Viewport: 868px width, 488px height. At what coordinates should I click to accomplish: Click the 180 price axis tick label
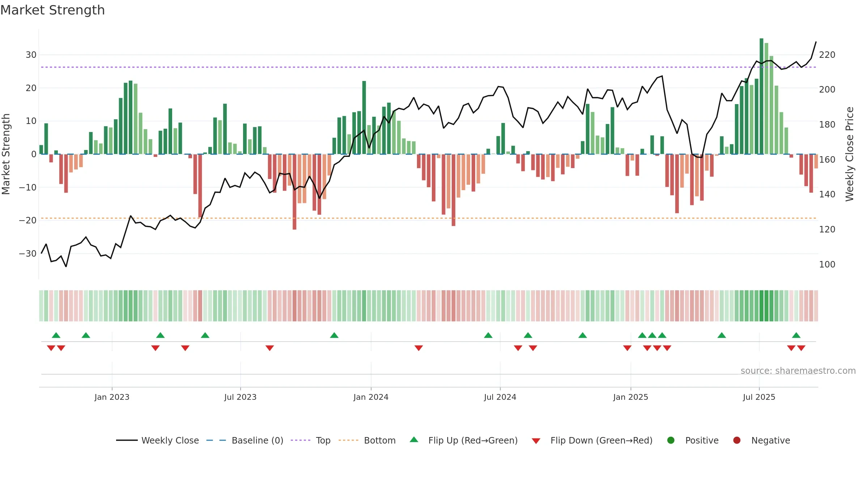coord(827,125)
